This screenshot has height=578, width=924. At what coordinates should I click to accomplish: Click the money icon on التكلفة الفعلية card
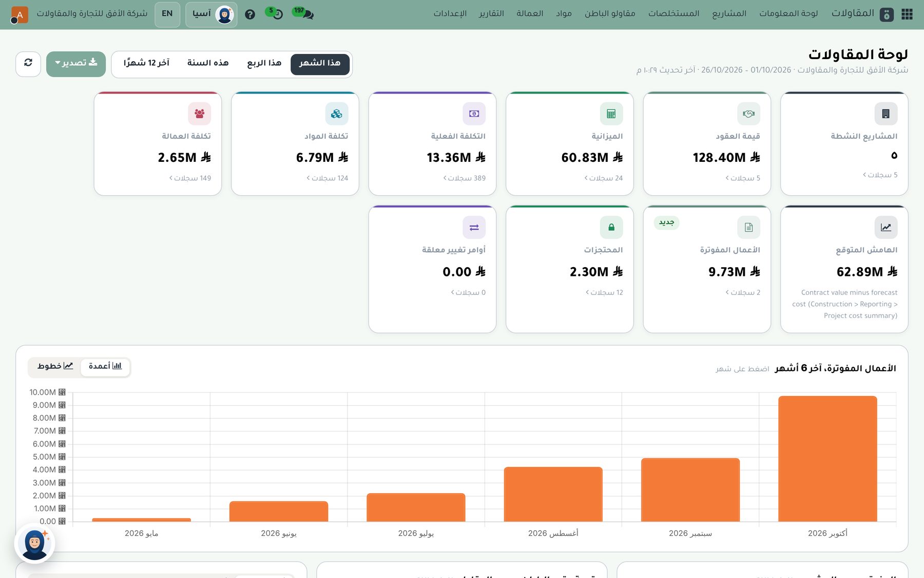pyautogui.click(x=474, y=114)
